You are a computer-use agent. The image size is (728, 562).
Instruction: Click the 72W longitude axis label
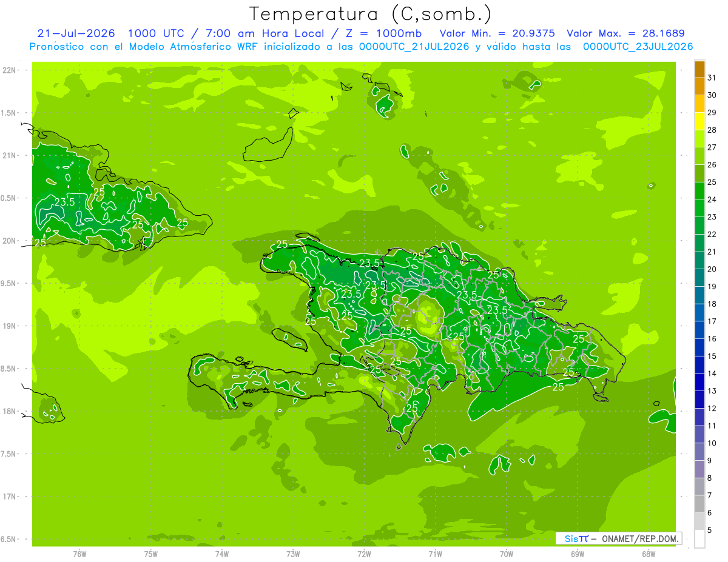364,554
